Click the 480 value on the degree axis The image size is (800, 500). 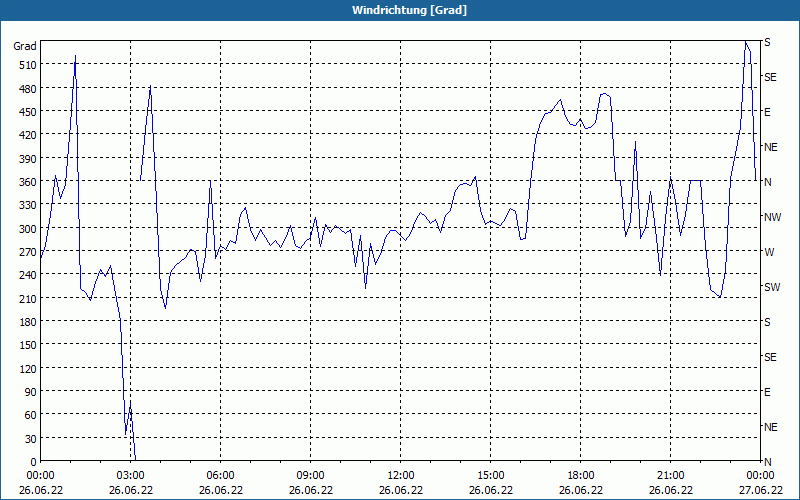point(28,89)
